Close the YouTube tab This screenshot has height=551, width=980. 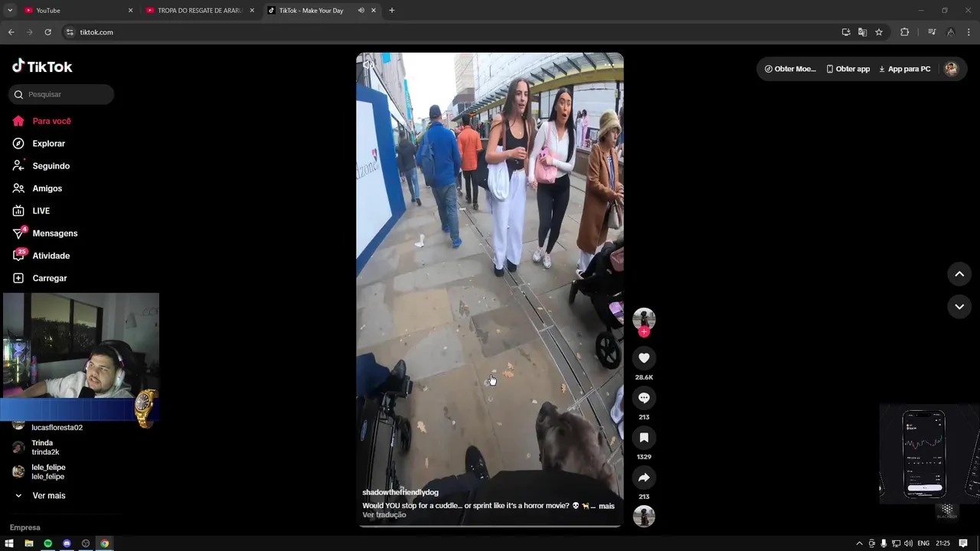pyautogui.click(x=130, y=11)
